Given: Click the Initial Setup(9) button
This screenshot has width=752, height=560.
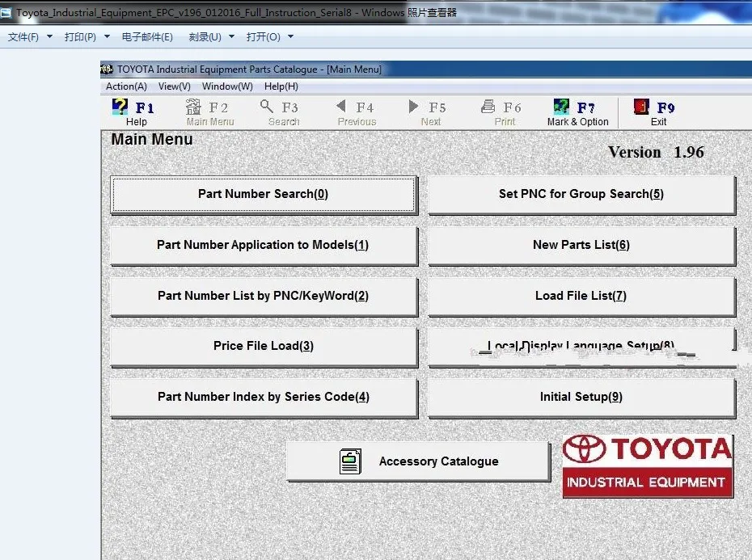Looking at the screenshot, I should click(x=581, y=398).
